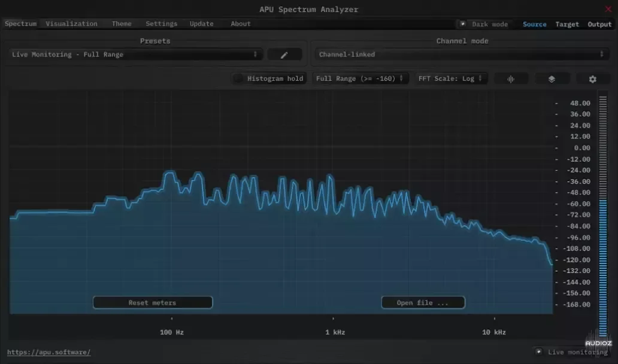Click the 100 Hz axis label
The image size is (618, 364).
click(x=172, y=332)
